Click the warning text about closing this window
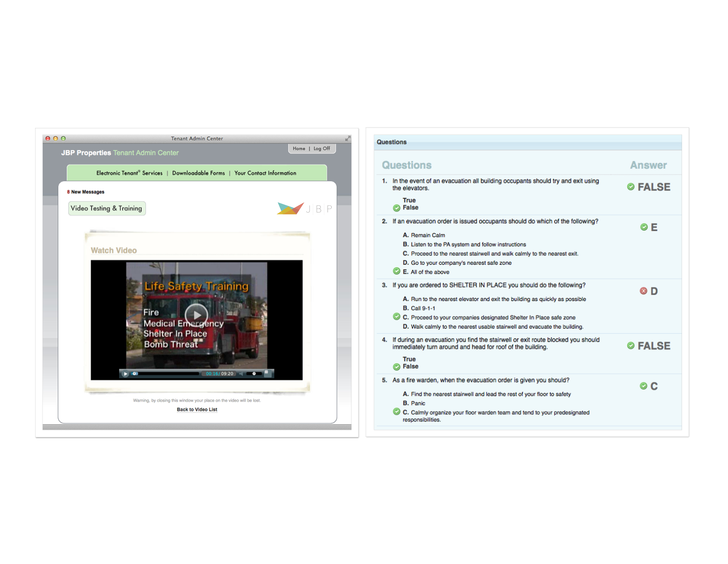 click(197, 400)
